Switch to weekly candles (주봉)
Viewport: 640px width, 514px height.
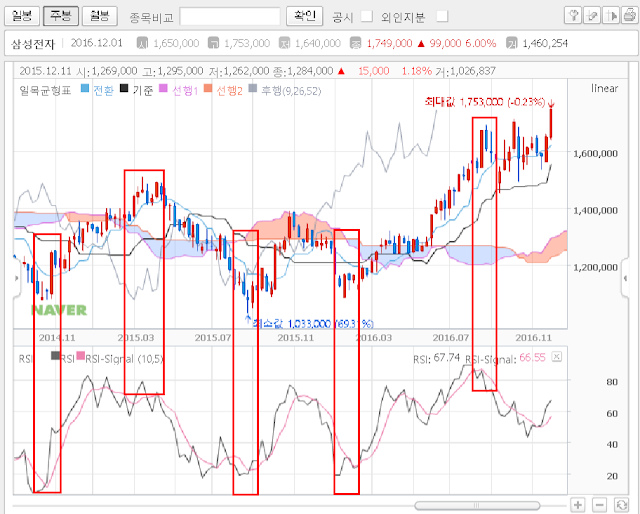[61, 16]
